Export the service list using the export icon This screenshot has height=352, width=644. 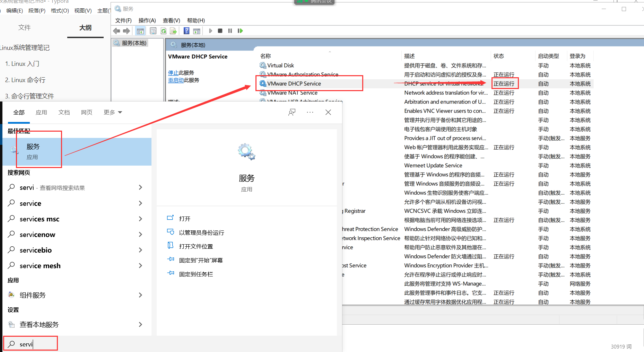[x=173, y=31]
